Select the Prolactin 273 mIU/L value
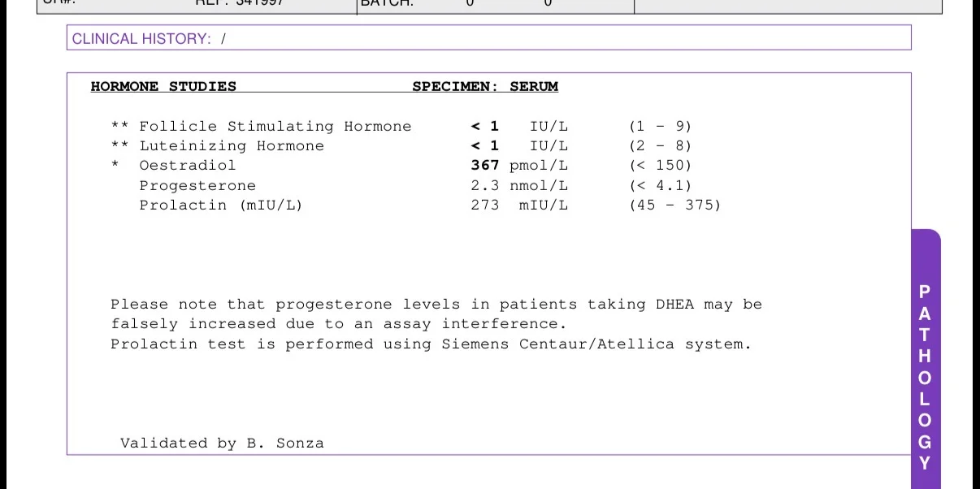The height and width of the screenshot is (489, 980). point(519,205)
